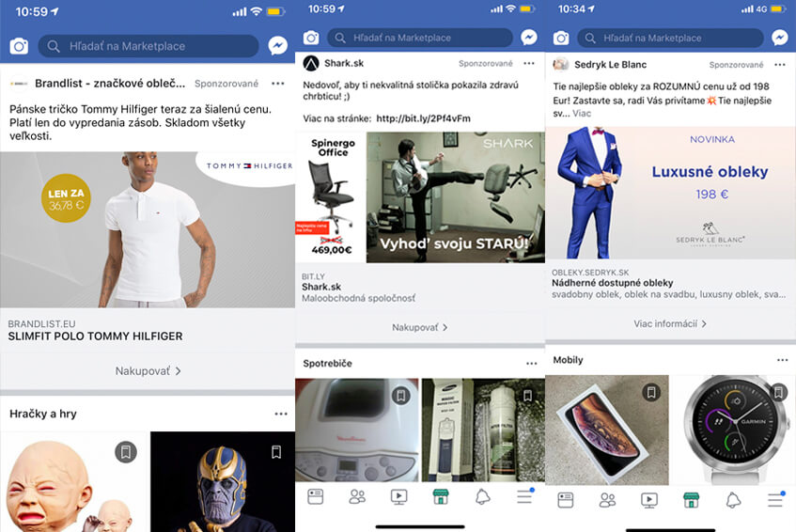Open Messenger in the right phone screen
The image size is (796, 532).
tap(780, 38)
